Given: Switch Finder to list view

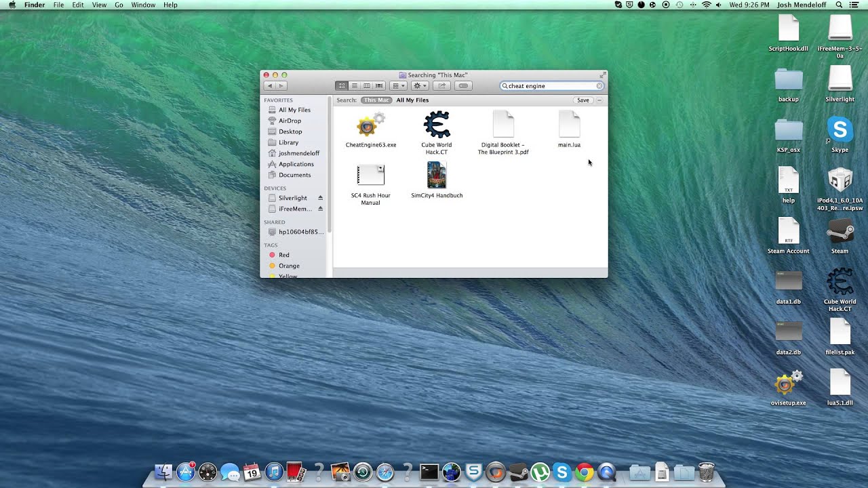Looking at the screenshot, I should tap(354, 86).
